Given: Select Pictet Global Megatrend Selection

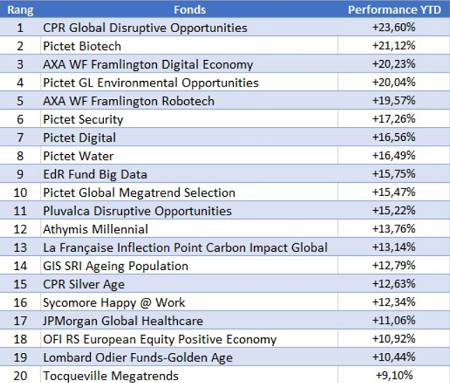Looking at the screenshot, I should pyautogui.click(x=139, y=193).
